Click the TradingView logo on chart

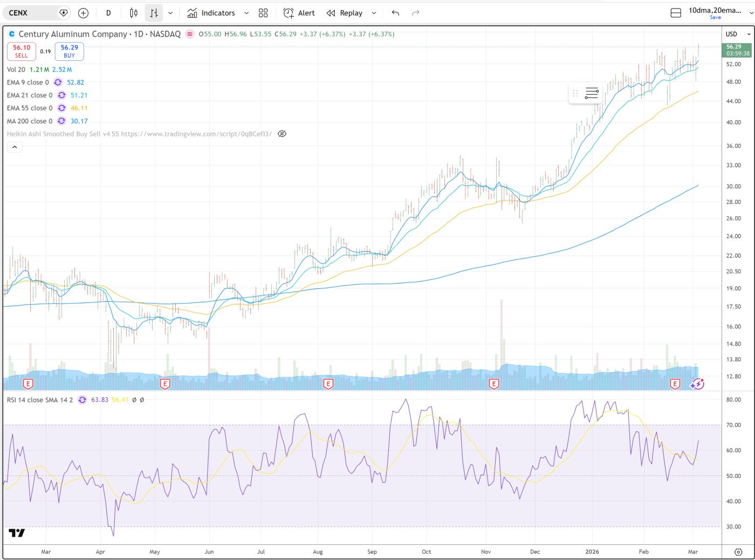click(17, 533)
